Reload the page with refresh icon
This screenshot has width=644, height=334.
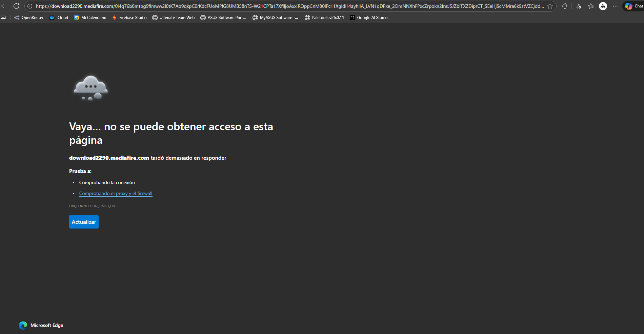pos(16,6)
